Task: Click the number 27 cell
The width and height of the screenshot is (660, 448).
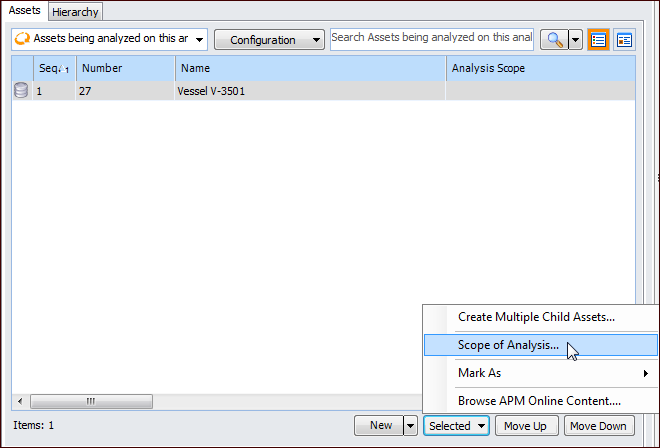Action: (125, 91)
